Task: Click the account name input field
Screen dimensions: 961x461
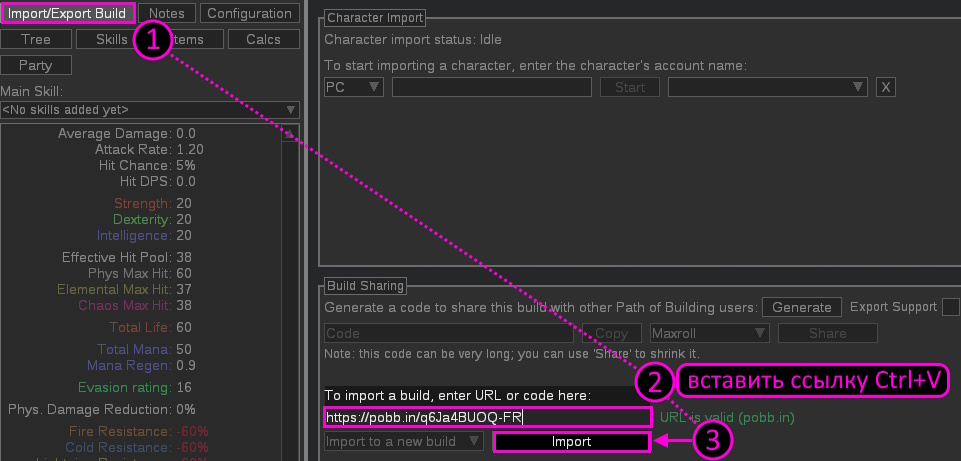Action: (491, 87)
